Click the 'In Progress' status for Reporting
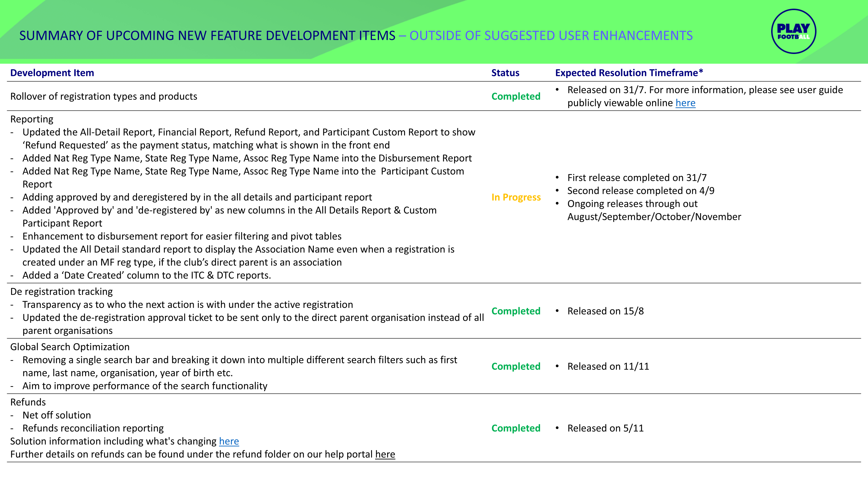Screen dimensions: 868x488 coord(516,197)
